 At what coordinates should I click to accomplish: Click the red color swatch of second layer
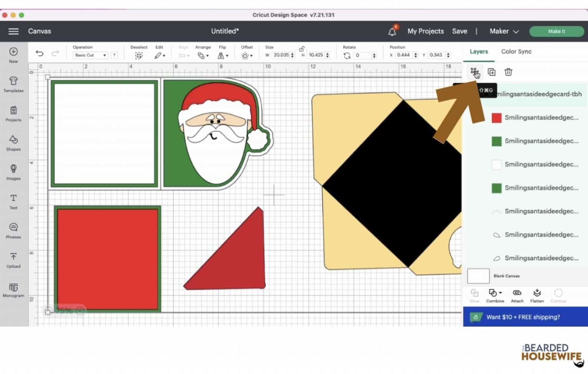[497, 118]
